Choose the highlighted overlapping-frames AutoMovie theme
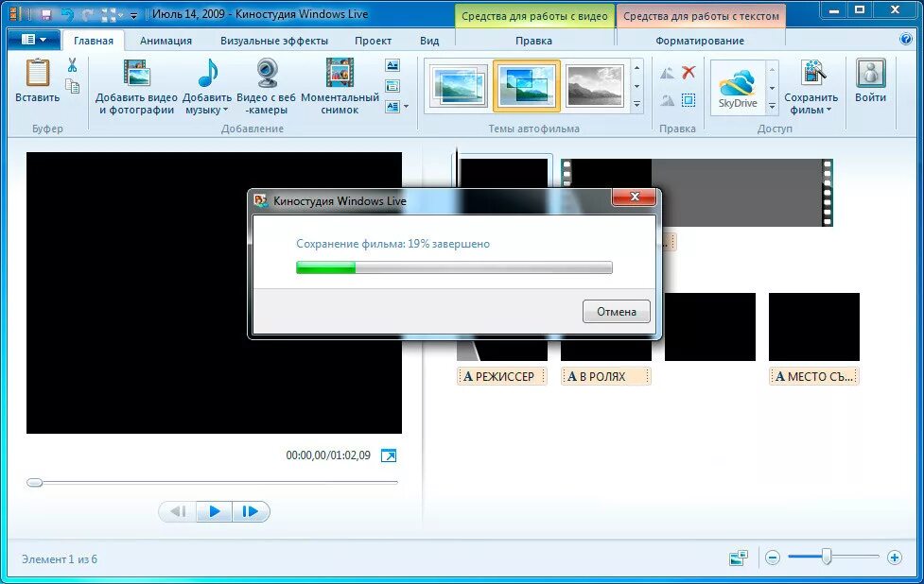 click(x=526, y=86)
